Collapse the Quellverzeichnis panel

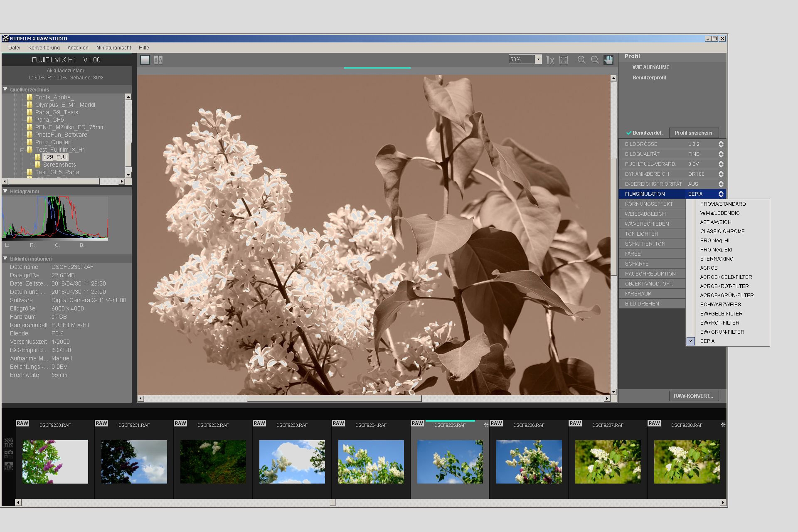coord(5,89)
